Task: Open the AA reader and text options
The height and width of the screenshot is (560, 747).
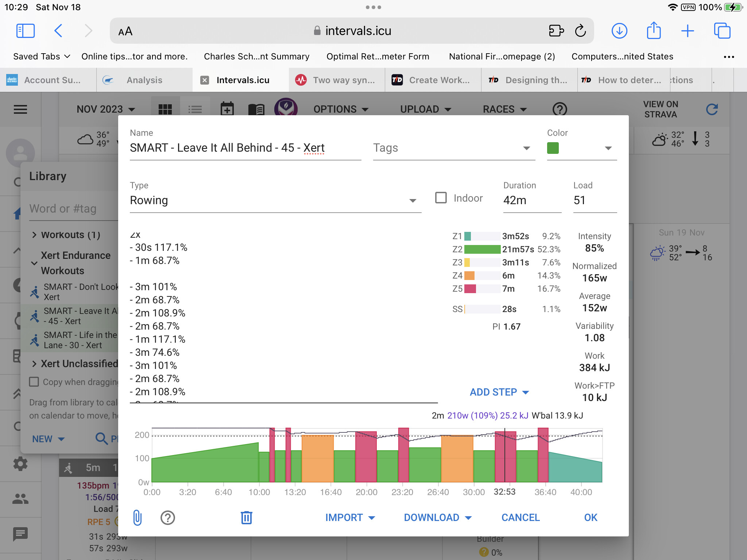Action: click(125, 31)
